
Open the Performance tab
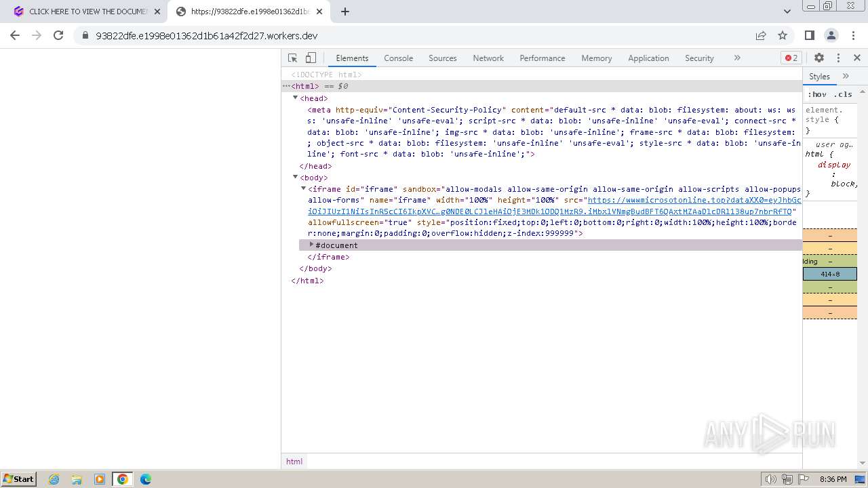pyautogui.click(x=542, y=58)
